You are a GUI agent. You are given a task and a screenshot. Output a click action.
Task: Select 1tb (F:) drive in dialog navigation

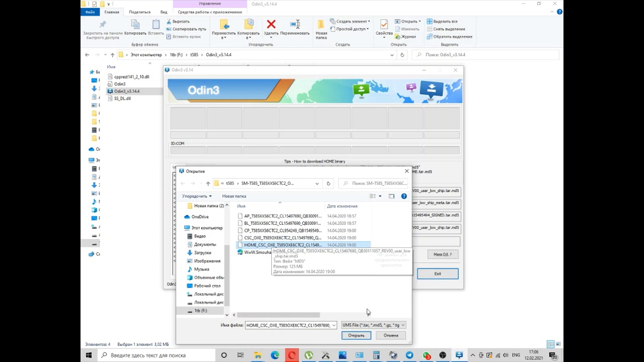click(200, 311)
